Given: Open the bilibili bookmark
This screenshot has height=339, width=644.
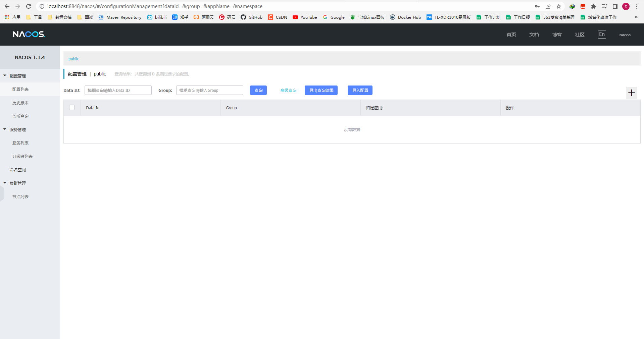Looking at the screenshot, I should point(157,17).
